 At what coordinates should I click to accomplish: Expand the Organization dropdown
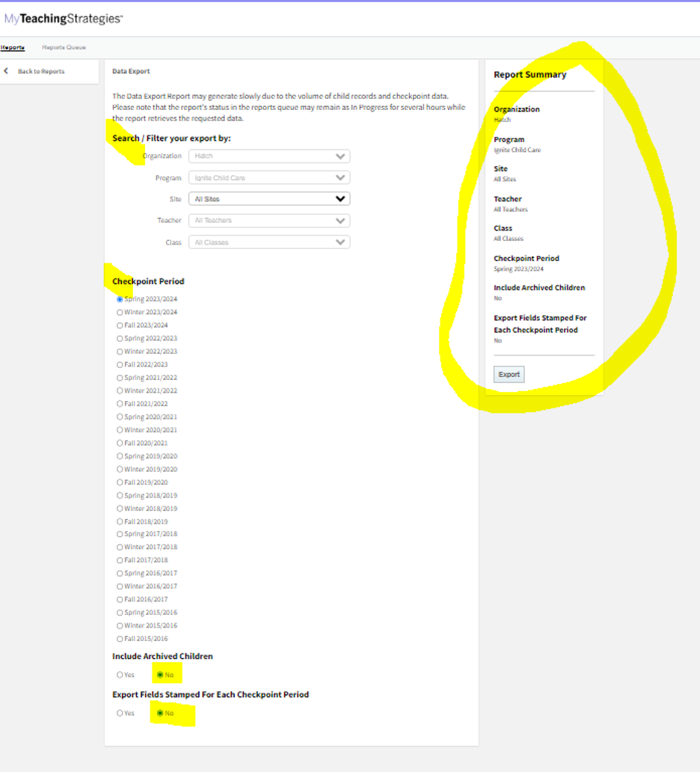coord(268,156)
